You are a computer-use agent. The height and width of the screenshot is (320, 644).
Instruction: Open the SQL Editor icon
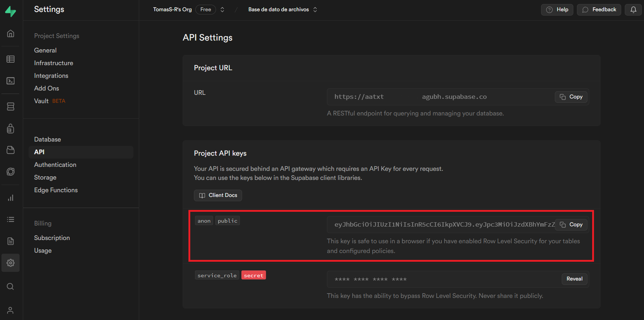(x=11, y=81)
